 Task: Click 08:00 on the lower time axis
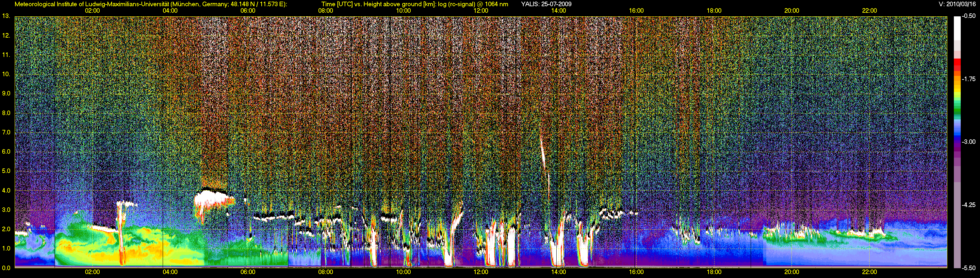pyautogui.click(x=326, y=272)
